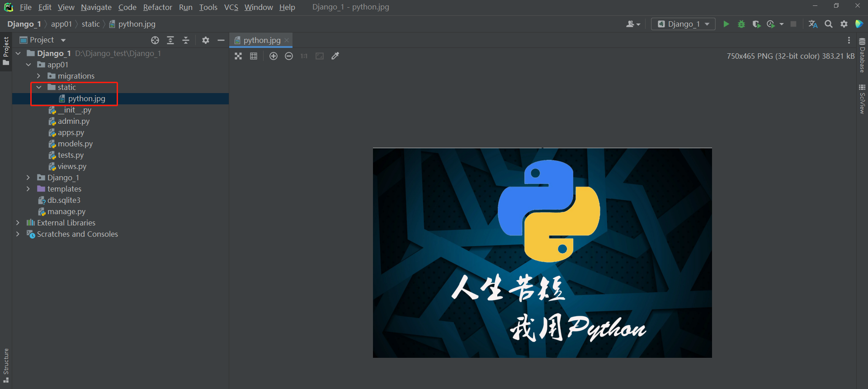Open the Tools menu
Screen dimensions: 868x389
(x=208, y=7)
